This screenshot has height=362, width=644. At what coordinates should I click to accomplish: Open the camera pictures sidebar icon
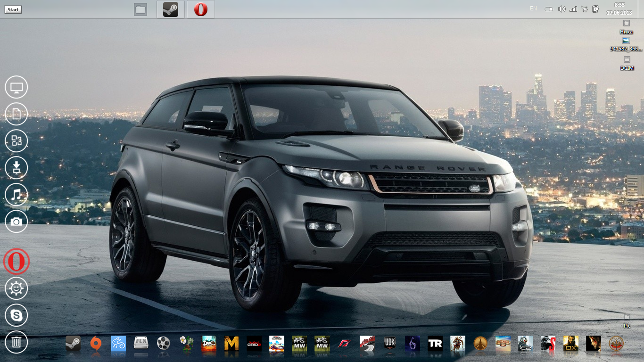(x=17, y=222)
